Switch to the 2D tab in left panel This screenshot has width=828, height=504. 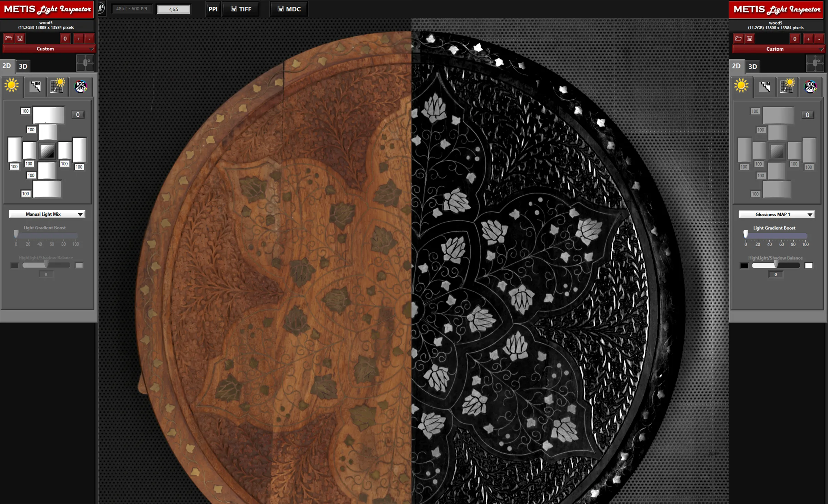click(x=7, y=66)
